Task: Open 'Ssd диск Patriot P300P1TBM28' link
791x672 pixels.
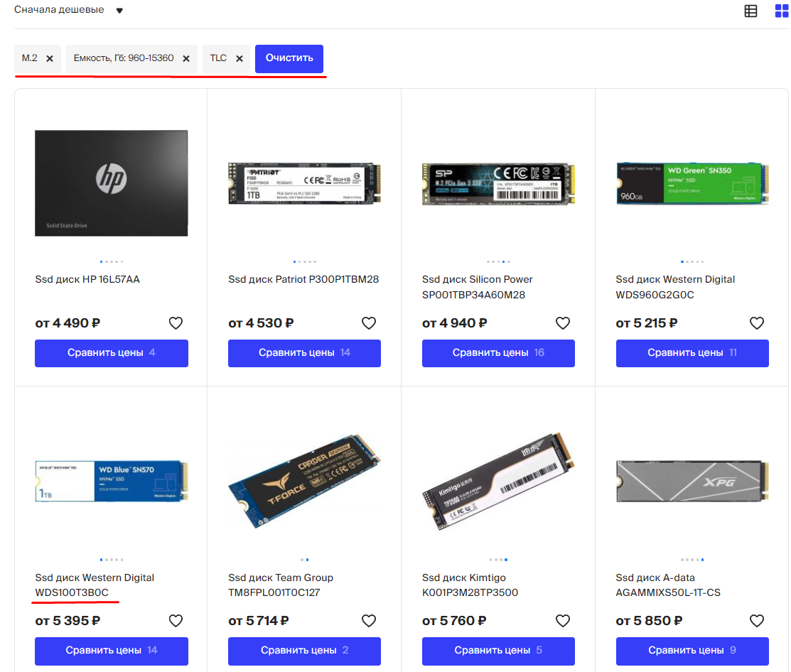Action: pos(303,279)
